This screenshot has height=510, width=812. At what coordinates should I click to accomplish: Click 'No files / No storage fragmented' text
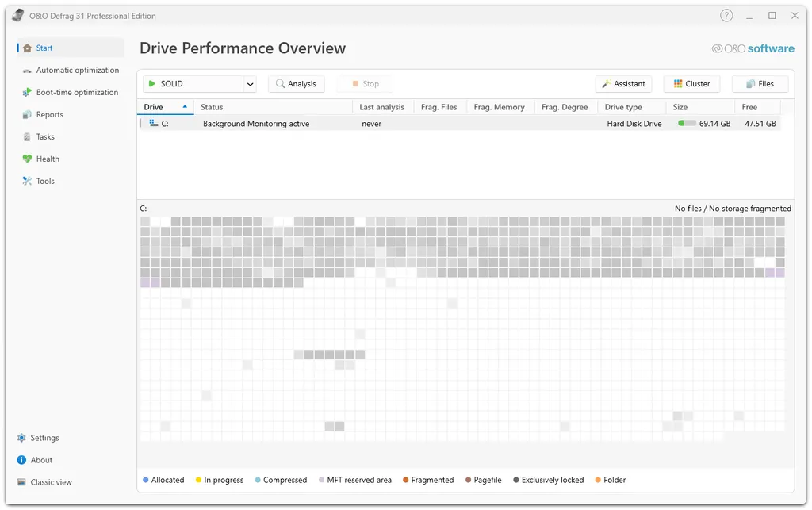733,208
